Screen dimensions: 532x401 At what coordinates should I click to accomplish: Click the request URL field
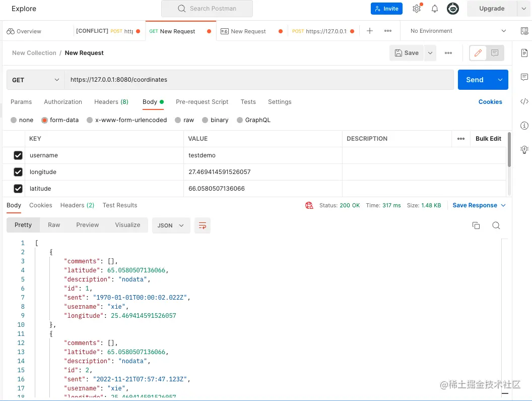pyautogui.click(x=259, y=80)
